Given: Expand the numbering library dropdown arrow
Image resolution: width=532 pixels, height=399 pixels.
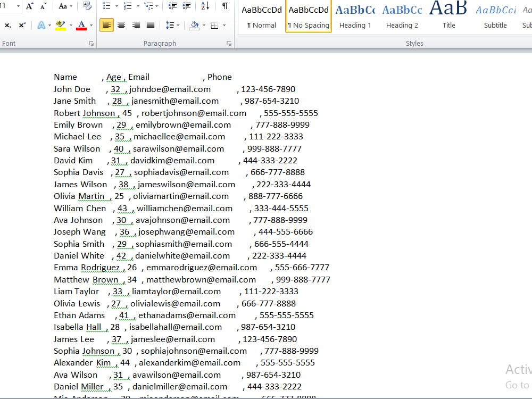Looking at the screenshot, I should (x=138, y=6).
